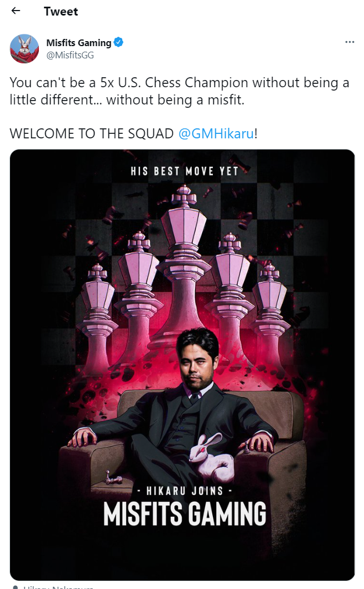364x589 pixels.
Task: Open the Misfits Gaming rabbit avatar
Action: [x=24, y=49]
